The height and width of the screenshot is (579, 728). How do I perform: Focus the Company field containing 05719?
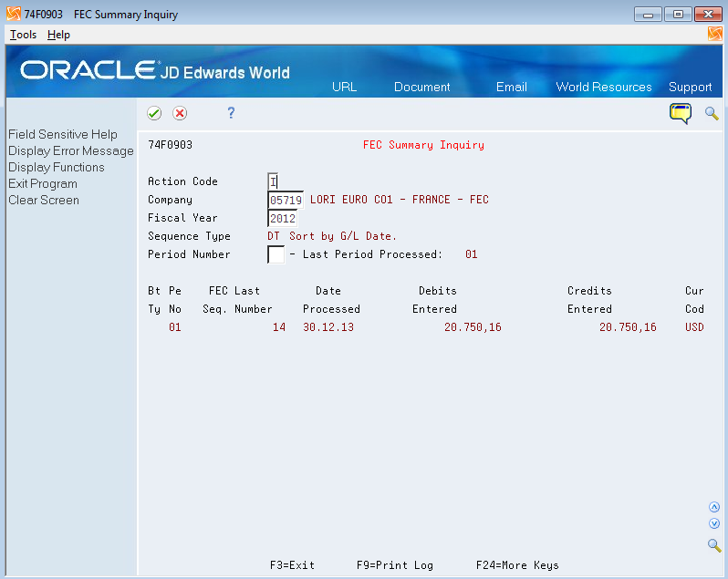(286, 200)
